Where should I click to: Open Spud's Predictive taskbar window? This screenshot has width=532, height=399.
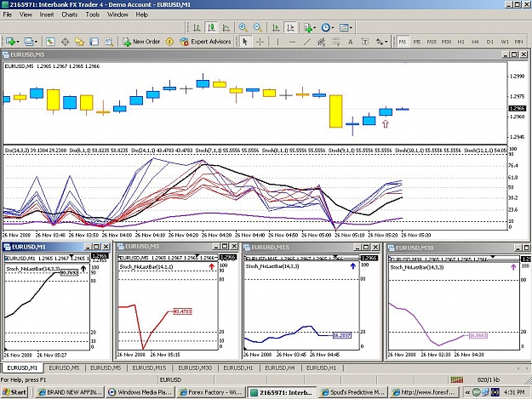coord(353,392)
